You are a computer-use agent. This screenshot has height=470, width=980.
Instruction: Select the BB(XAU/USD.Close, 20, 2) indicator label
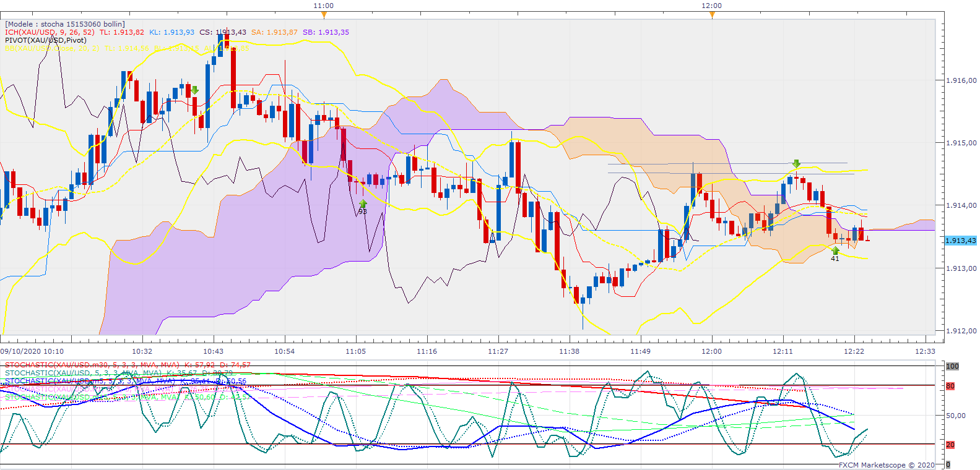click(x=52, y=48)
